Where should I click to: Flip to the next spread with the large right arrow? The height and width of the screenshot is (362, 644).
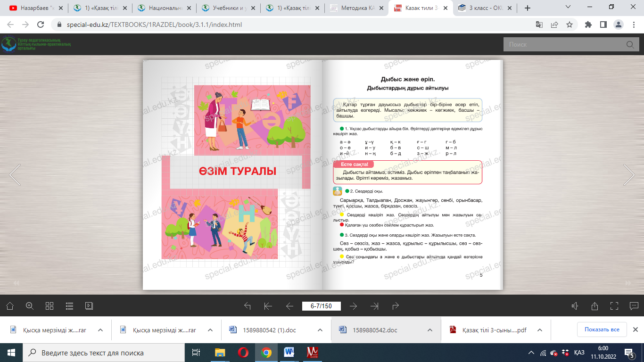(x=629, y=175)
